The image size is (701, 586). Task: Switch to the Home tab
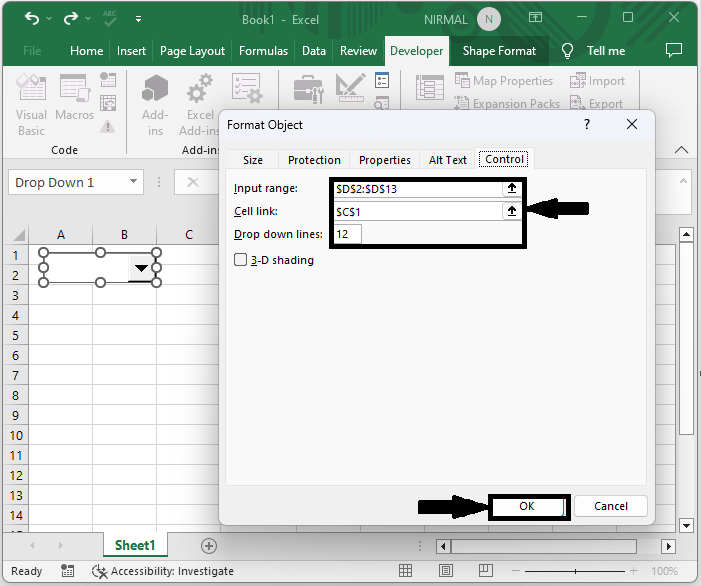click(87, 51)
